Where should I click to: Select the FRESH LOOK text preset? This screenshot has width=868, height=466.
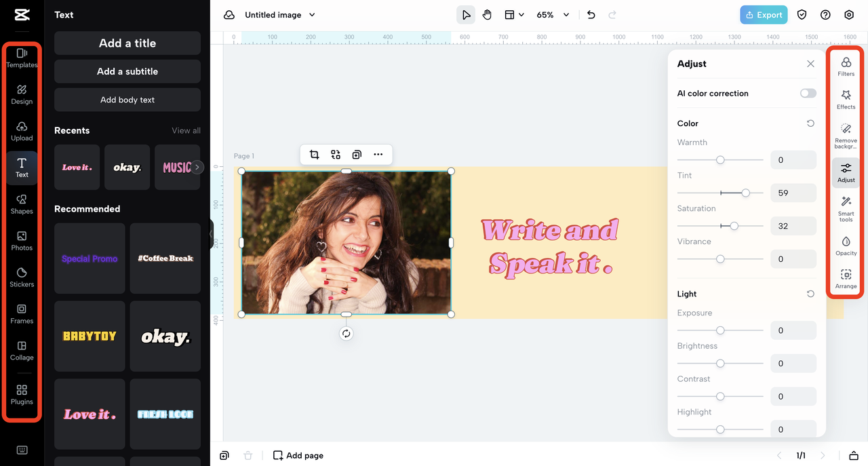point(165,414)
